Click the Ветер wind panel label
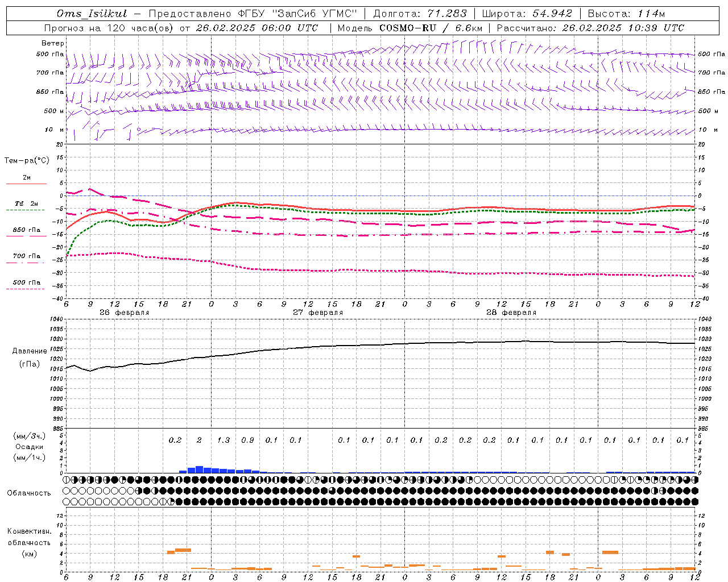The image size is (728, 582). [x=53, y=43]
